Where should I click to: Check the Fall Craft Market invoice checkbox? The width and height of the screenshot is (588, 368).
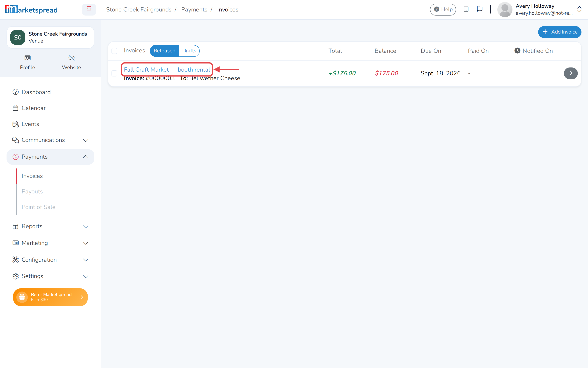pyautogui.click(x=114, y=73)
